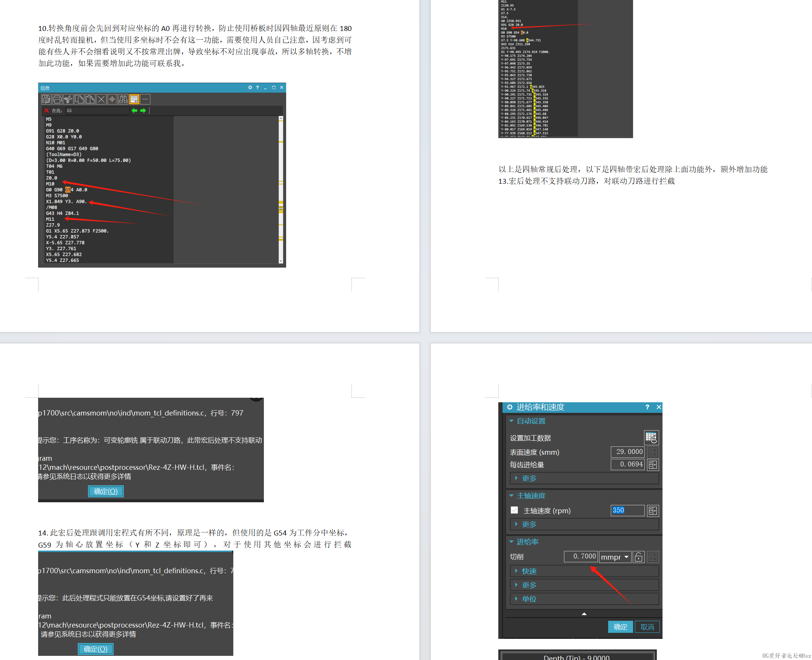Click the Copy icon in 信息 toolbar

tap(79, 99)
